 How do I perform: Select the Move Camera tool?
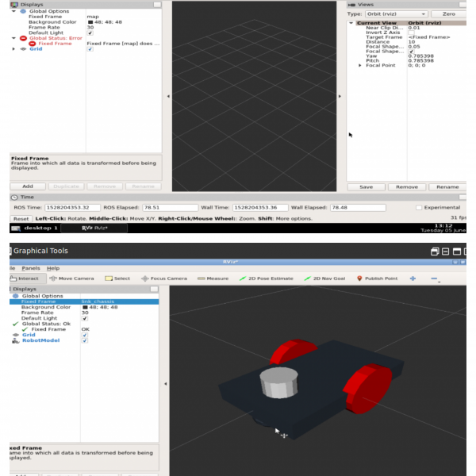point(72,278)
